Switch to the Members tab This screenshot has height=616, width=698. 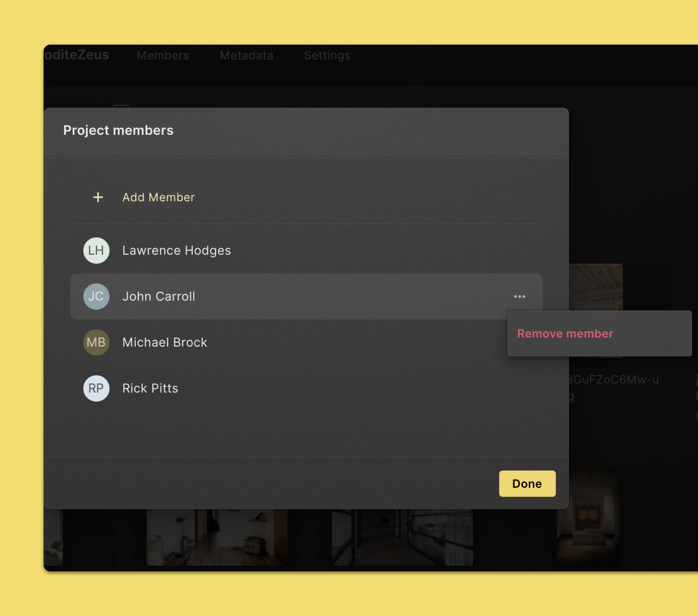click(x=163, y=55)
